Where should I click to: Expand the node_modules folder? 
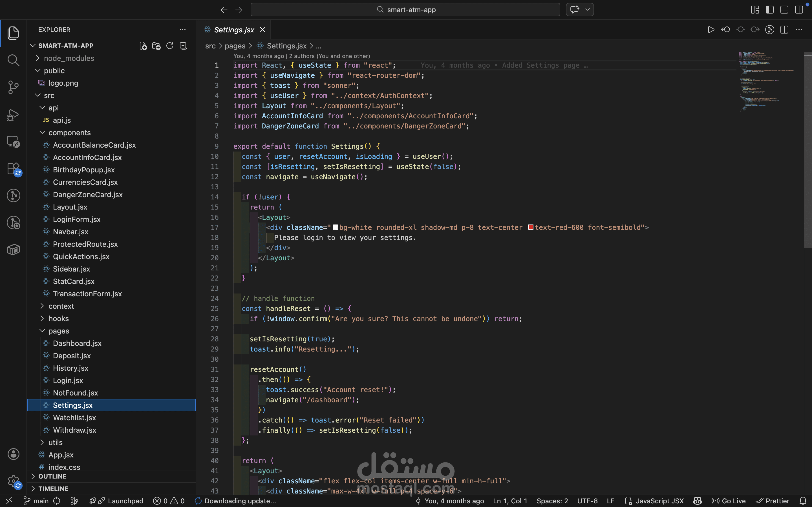point(69,58)
